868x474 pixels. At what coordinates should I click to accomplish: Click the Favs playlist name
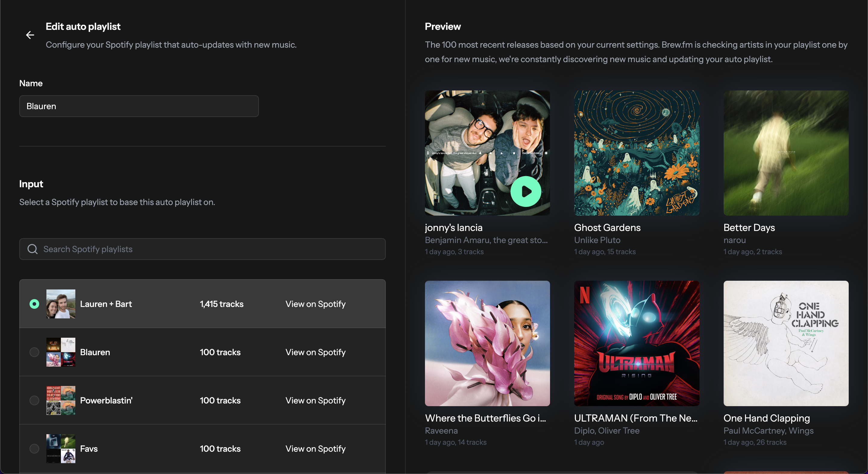pos(89,449)
